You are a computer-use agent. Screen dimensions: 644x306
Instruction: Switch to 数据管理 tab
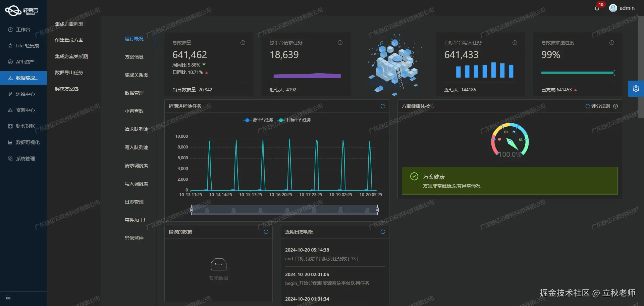[x=134, y=93]
